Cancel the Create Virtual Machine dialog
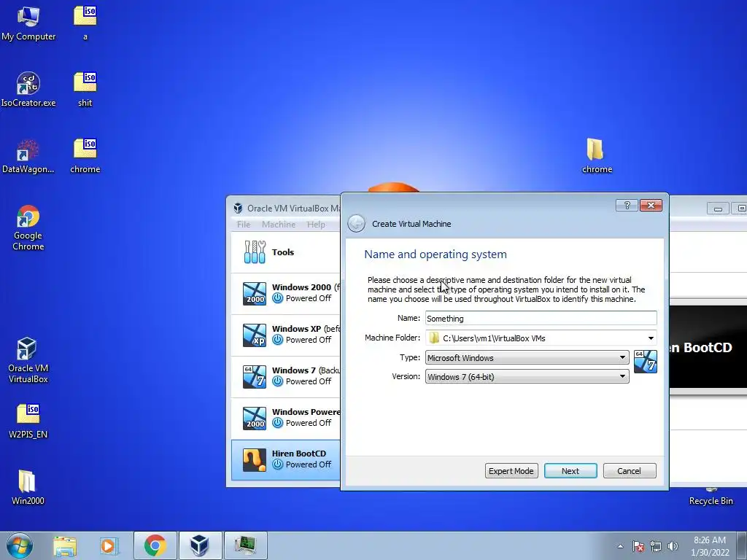This screenshot has height=560, width=747. [630, 471]
